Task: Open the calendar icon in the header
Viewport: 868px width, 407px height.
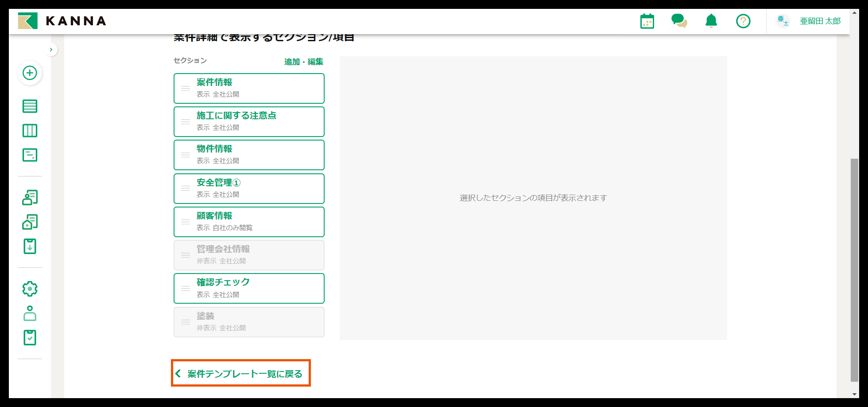Action: click(x=647, y=20)
